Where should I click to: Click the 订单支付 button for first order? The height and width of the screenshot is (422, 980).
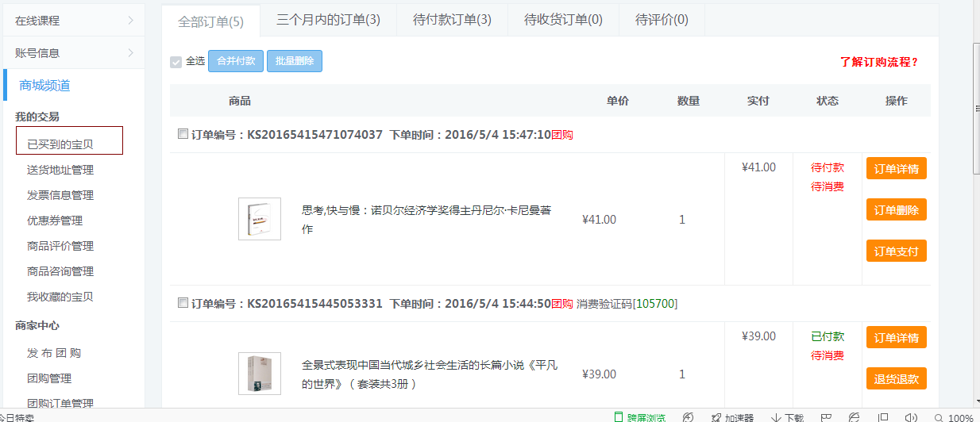(x=896, y=251)
